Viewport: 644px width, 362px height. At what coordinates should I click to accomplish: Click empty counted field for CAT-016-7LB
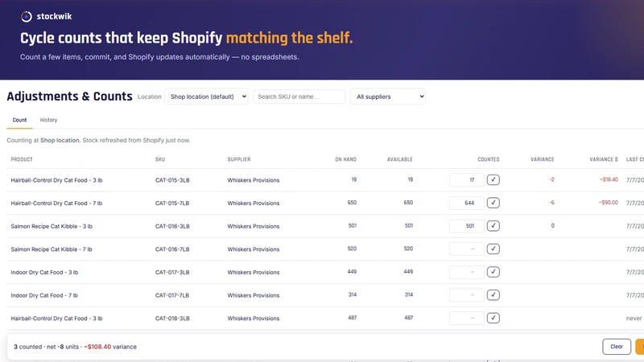(467, 249)
